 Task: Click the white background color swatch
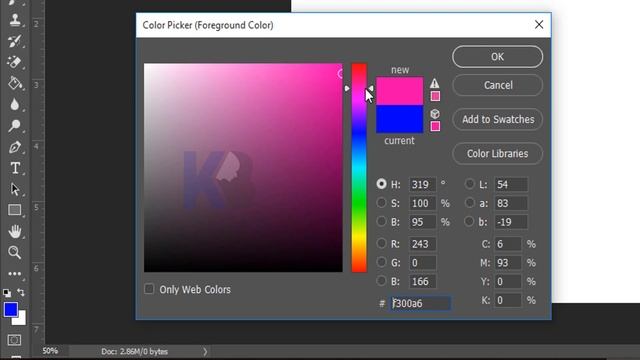[x=21, y=319]
